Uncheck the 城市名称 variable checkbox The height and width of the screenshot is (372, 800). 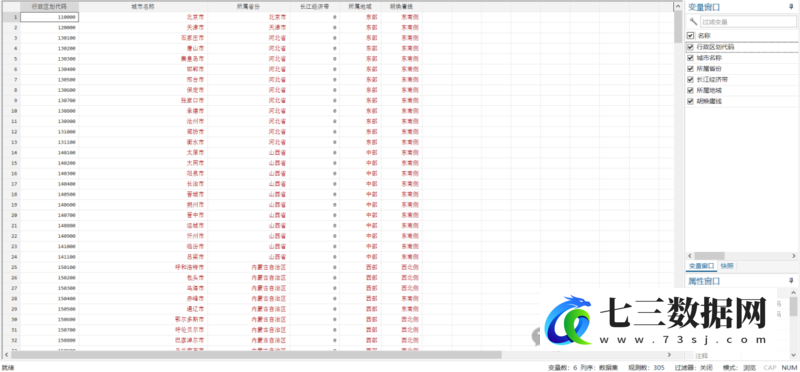pos(690,58)
